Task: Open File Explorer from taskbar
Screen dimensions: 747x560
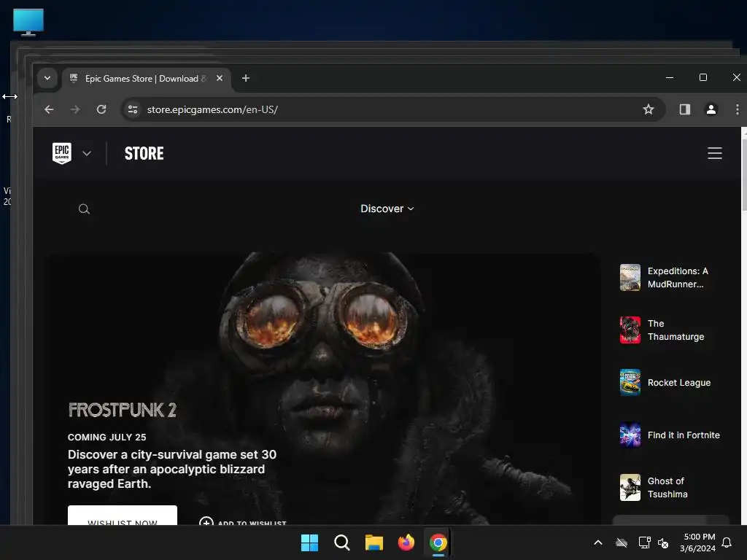Action: (x=374, y=542)
